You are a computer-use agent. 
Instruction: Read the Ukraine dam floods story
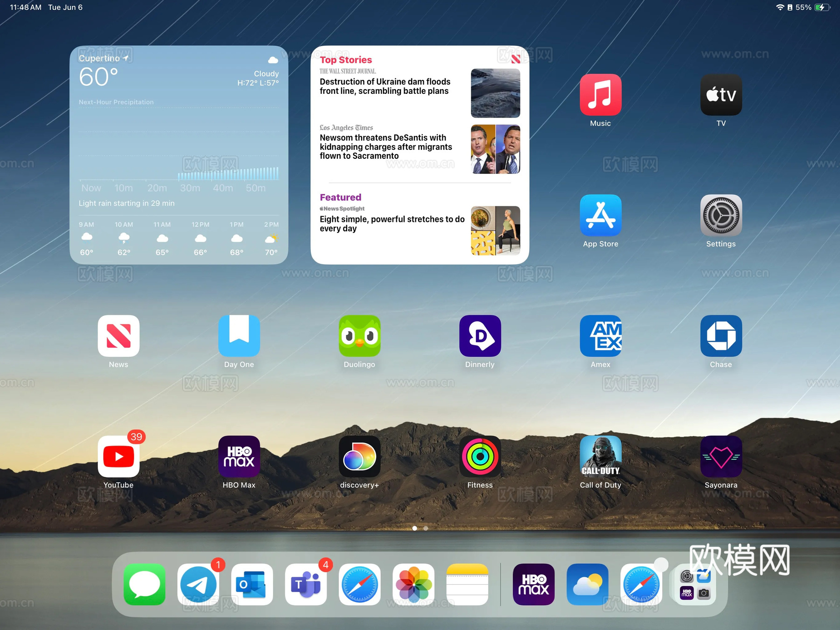pos(385,86)
